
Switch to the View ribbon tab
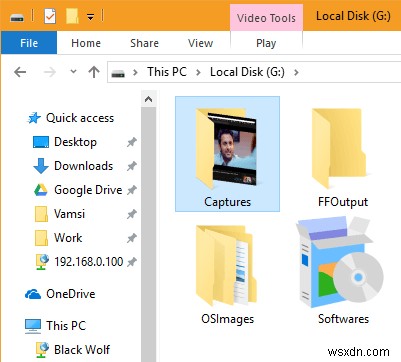200,43
